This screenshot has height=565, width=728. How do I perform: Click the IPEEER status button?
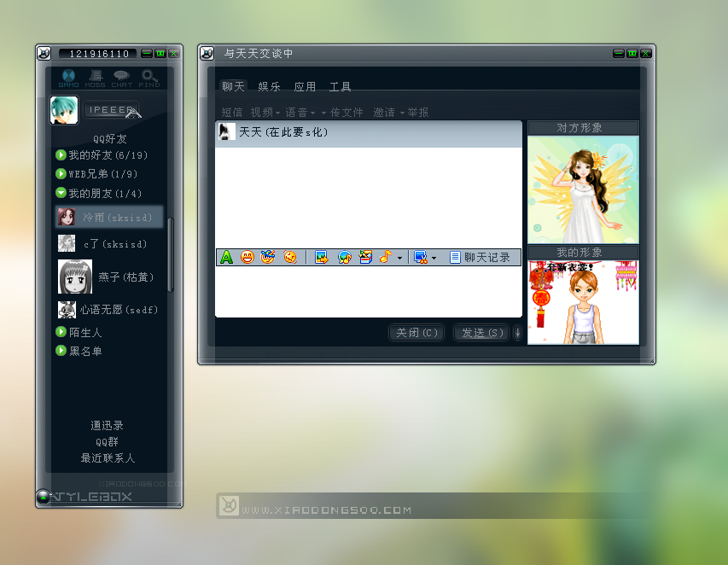(x=112, y=109)
